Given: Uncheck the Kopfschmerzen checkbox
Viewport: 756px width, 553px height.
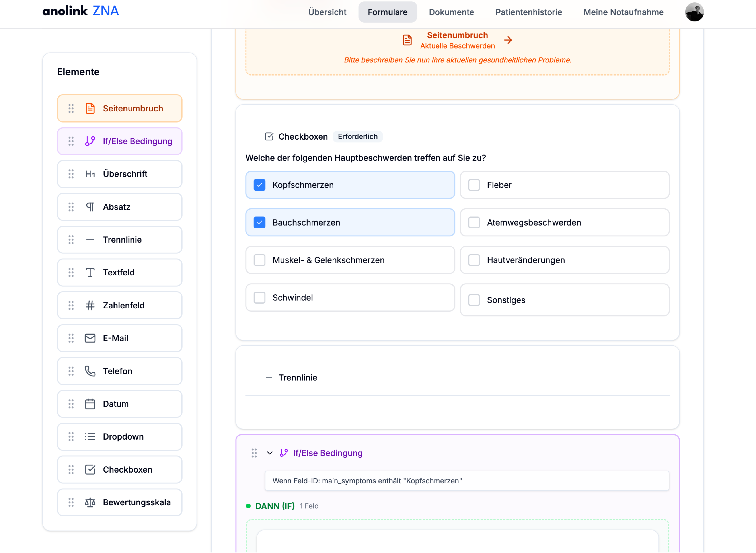Looking at the screenshot, I should pyautogui.click(x=259, y=185).
